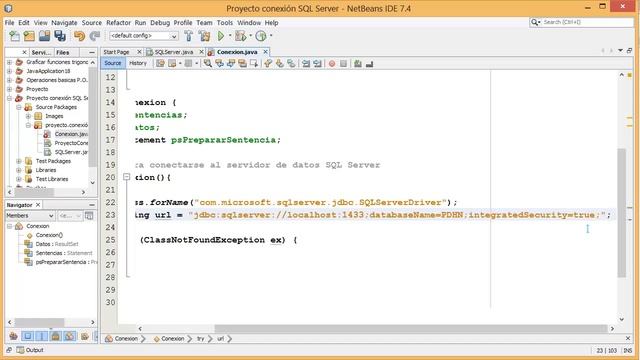640x360 pixels.
Task: Open the Debug Project dropdown arrow
Action: click(250, 36)
